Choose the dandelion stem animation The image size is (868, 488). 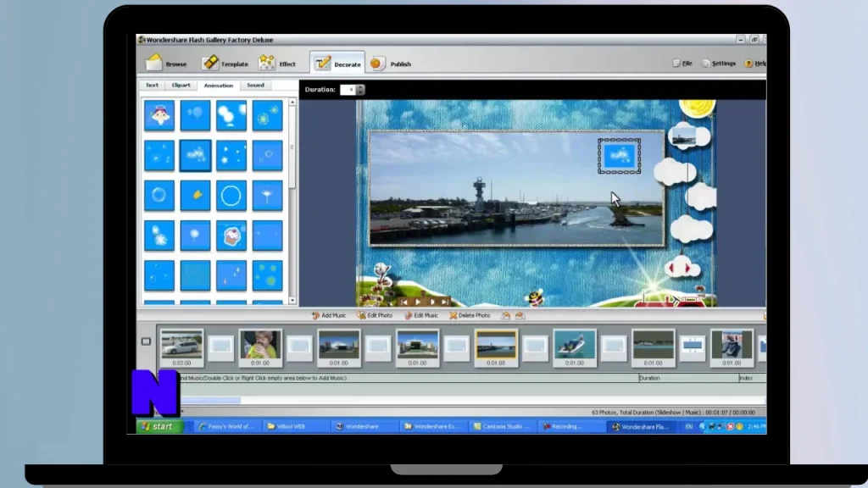click(267, 196)
